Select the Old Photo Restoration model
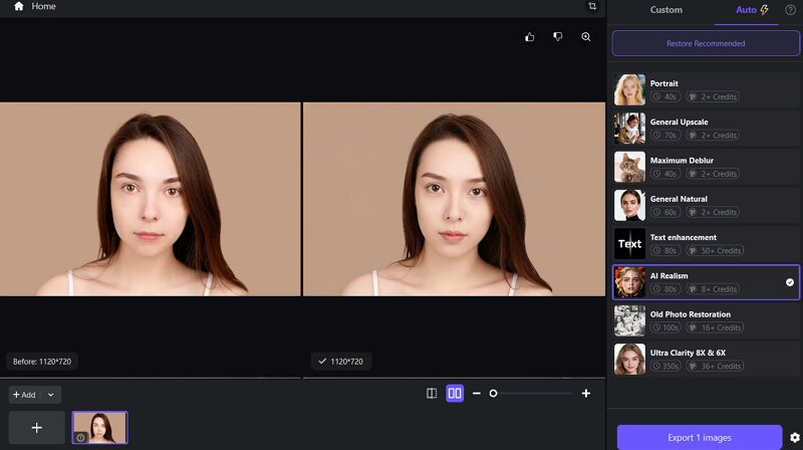The width and height of the screenshot is (803, 450). pyautogui.click(x=706, y=320)
